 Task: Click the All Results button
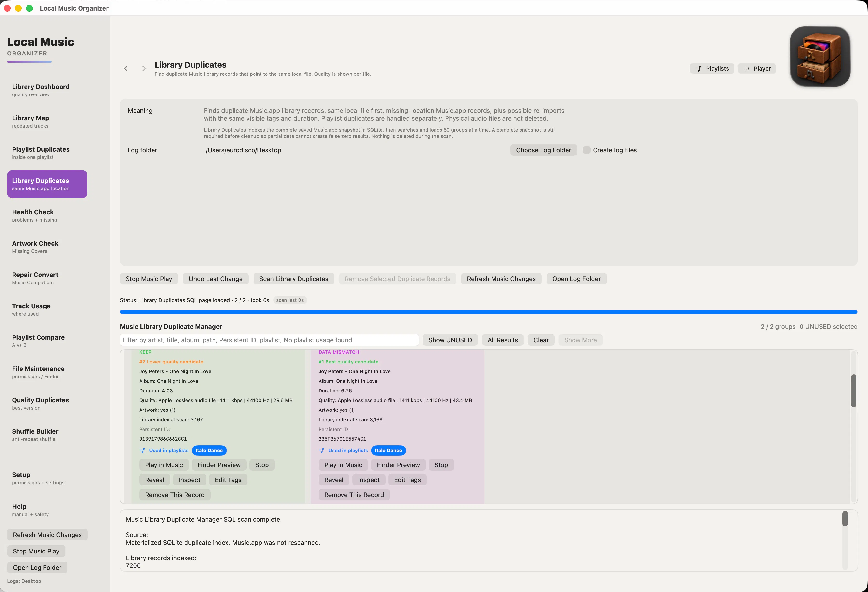[x=503, y=340]
